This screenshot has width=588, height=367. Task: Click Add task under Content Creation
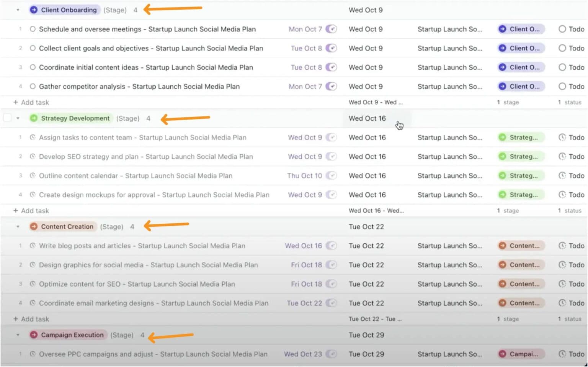coord(31,319)
